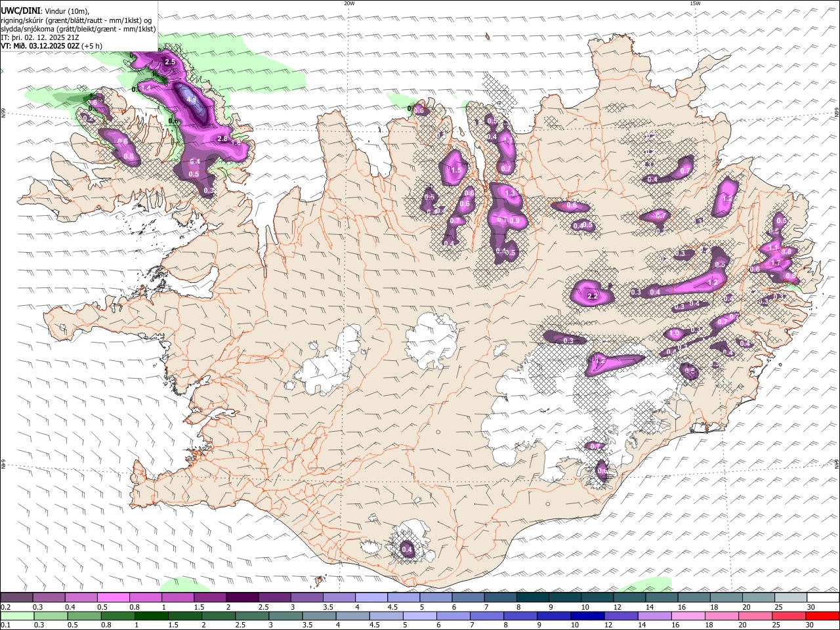The width and height of the screenshot is (840, 630).
Task: Click the 15W longitude label
Action: pos(695,3)
